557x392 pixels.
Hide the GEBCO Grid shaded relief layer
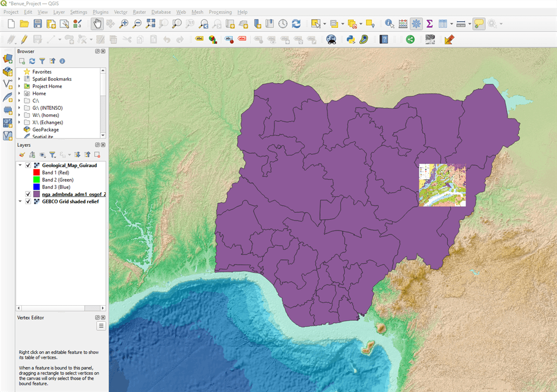pos(28,202)
